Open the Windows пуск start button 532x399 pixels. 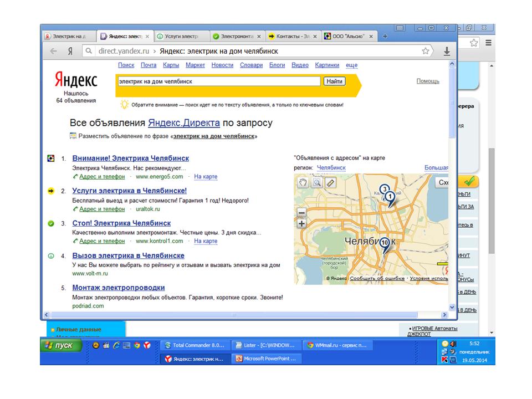tap(61, 345)
